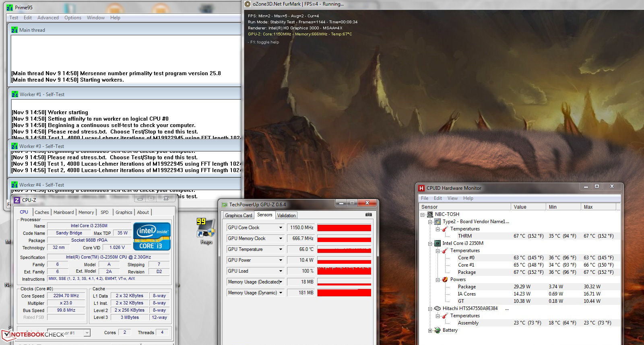Switch to the Graphics tab in CPU-Z
644x345 pixels.
coord(124,212)
